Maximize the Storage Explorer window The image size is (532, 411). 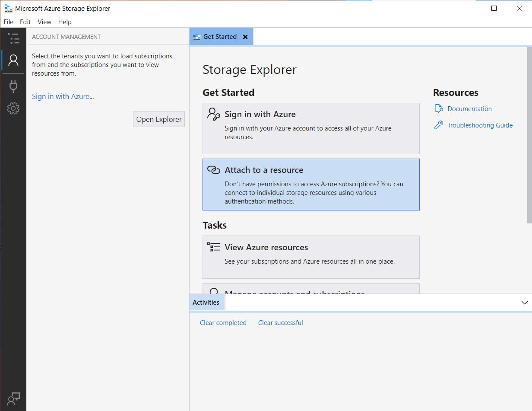(494, 8)
